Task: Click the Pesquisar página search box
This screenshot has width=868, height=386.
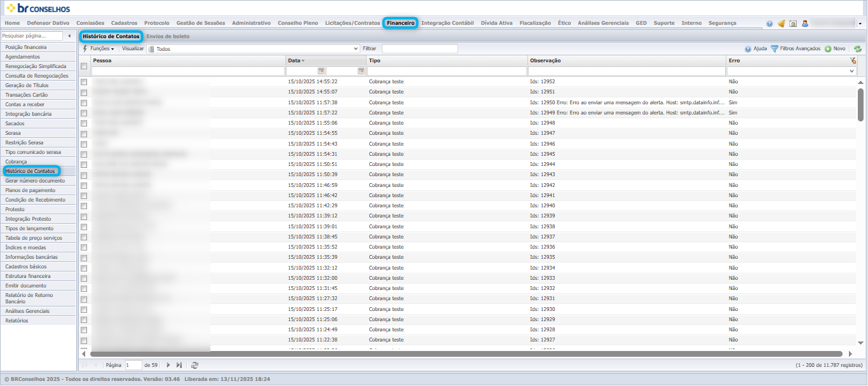Action: (x=32, y=36)
